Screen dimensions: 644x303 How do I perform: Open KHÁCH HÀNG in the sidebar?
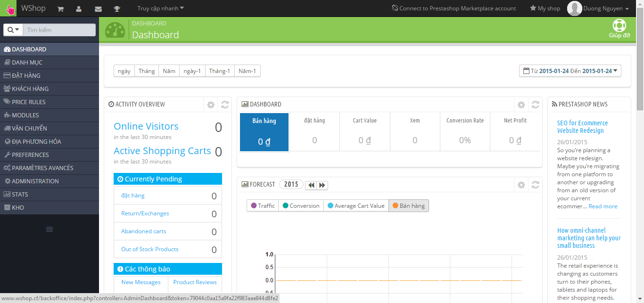50,89
